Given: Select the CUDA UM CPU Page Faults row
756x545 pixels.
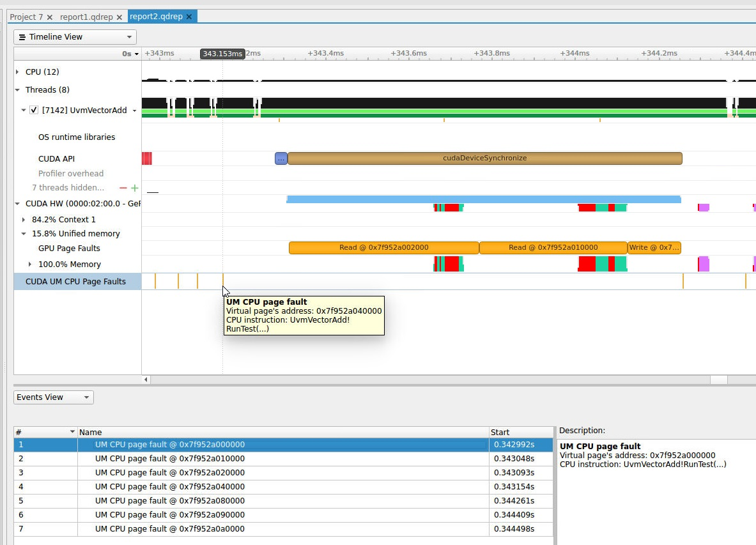Looking at the screenshot, I should pos(77,280).
